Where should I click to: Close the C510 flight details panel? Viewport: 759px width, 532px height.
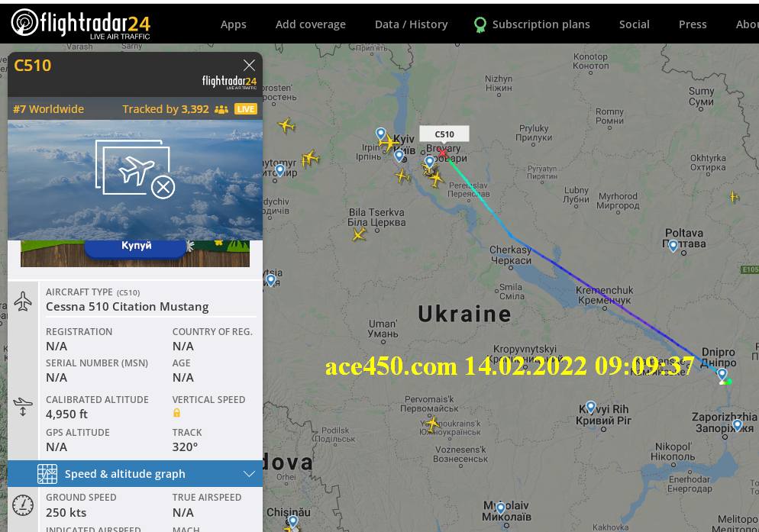249,66
